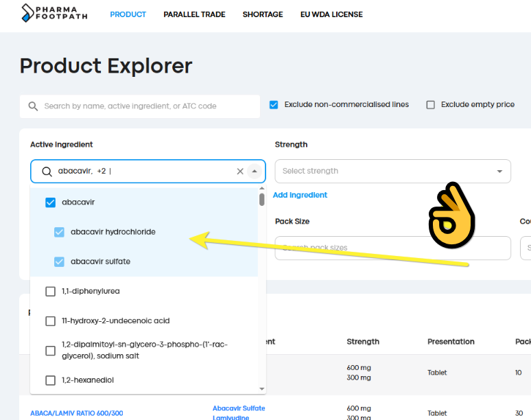This screenshot has height=420, width=531.
Task: Clear the Active Ingredient selection with X
Action: (240, 172)
